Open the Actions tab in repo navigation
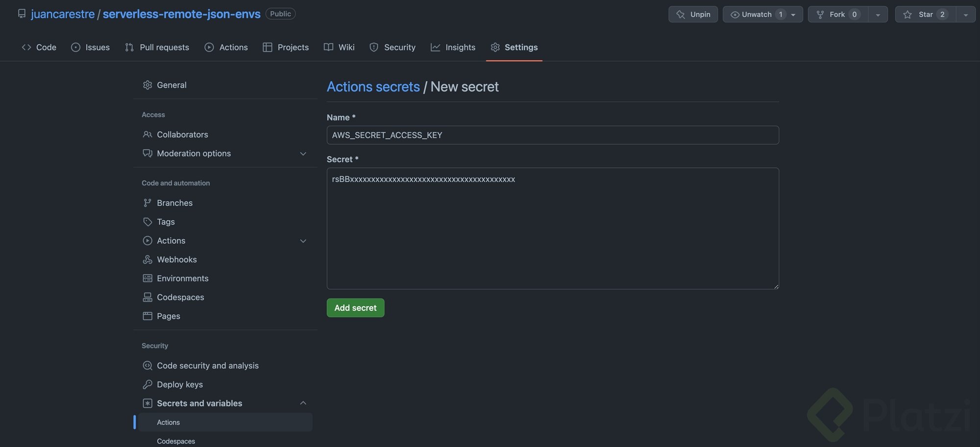The height and width of the screenshot is (447, 980). click(226, 47)
